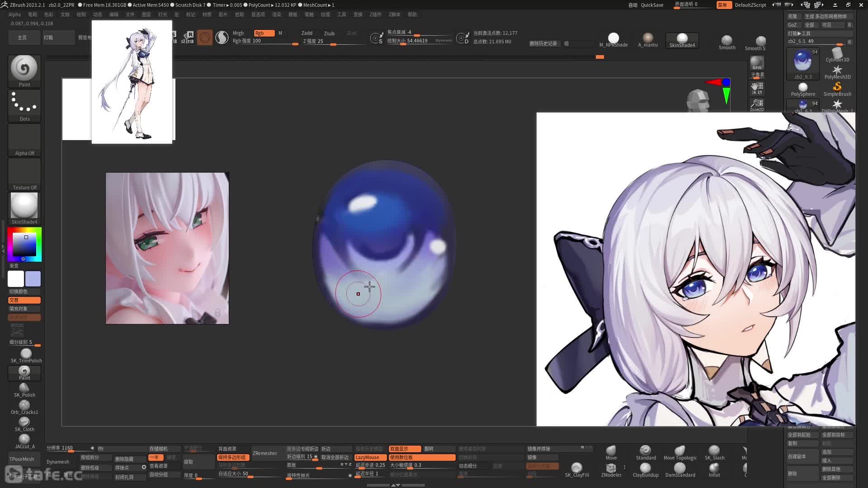Open the Z插件 plugin menu
The height and width of the screenshot is (488, 868).
pos(376,14)
